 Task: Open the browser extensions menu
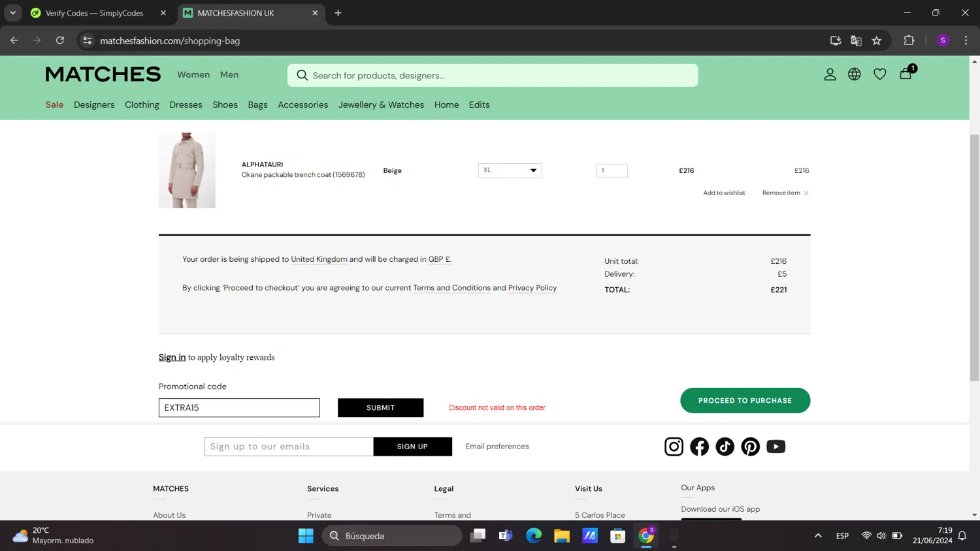pos(909,40)
